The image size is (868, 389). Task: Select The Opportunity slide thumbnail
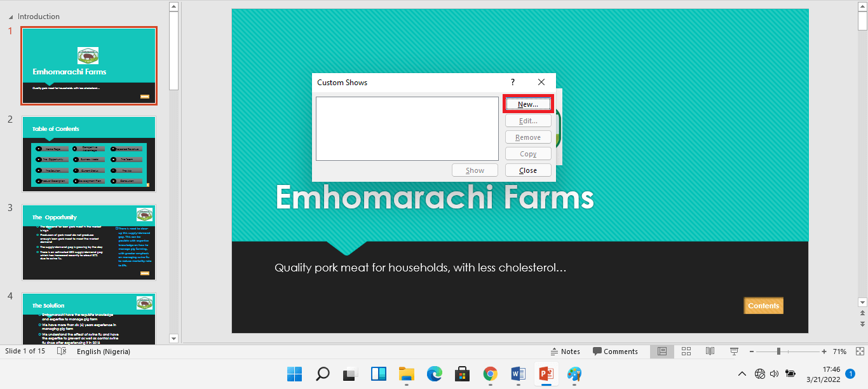pyautogui.click(x=89, y=242)
